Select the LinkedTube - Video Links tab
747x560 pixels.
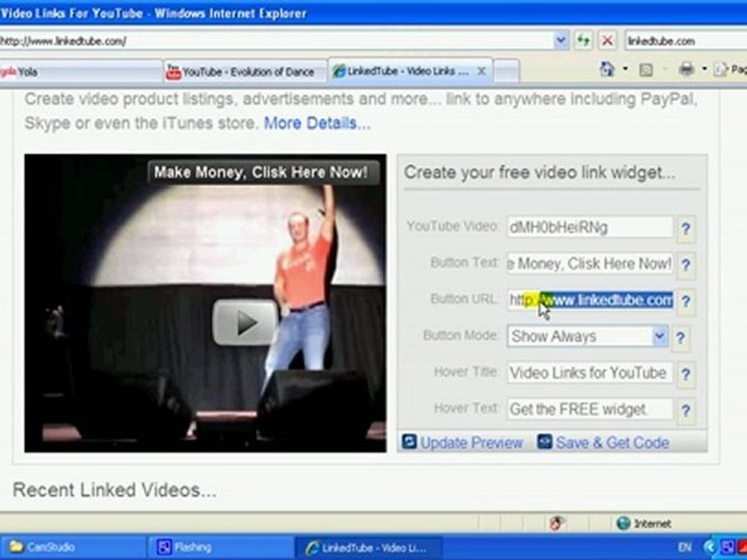tap(410, 71)
